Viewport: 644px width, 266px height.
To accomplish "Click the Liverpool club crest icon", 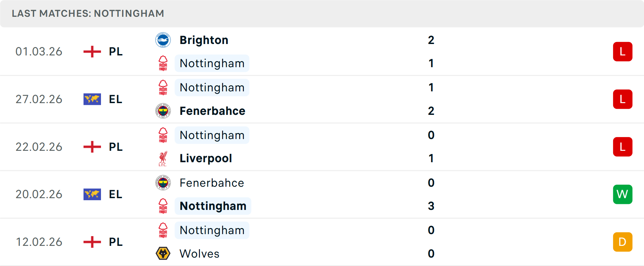I will point(163,159).
